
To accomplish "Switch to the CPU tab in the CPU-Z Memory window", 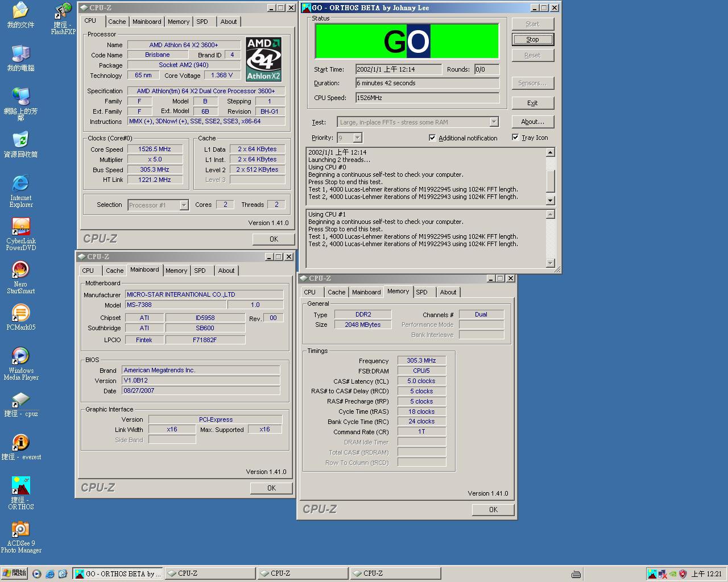I will 310,292.
